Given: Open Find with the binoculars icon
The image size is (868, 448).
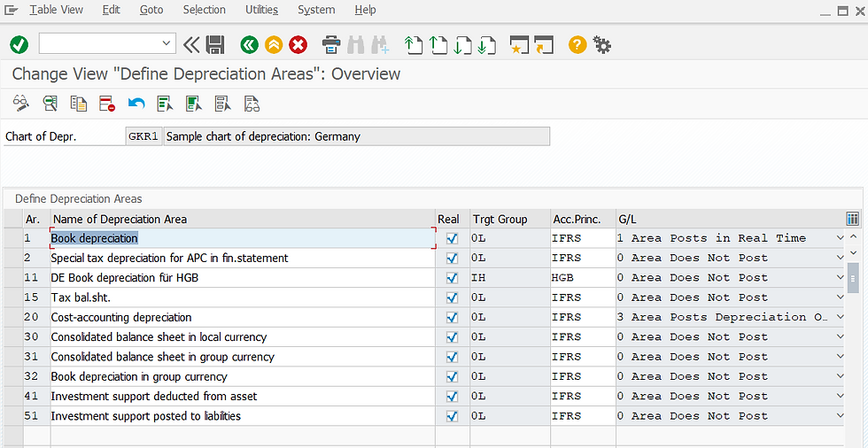Looking at the screenshot, I should [x=355, y=44].
